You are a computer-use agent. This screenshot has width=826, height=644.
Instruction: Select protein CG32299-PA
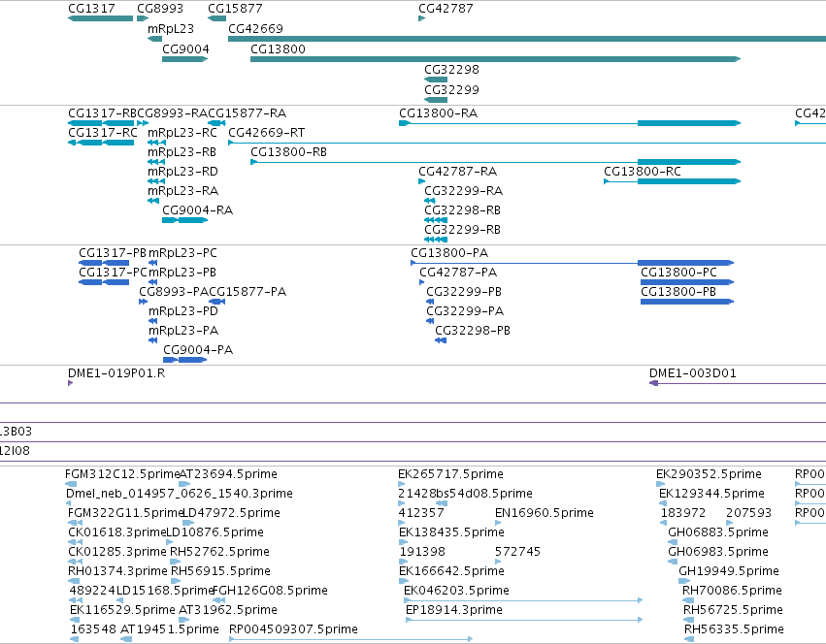pyautogui.click(x=465, y=311)
